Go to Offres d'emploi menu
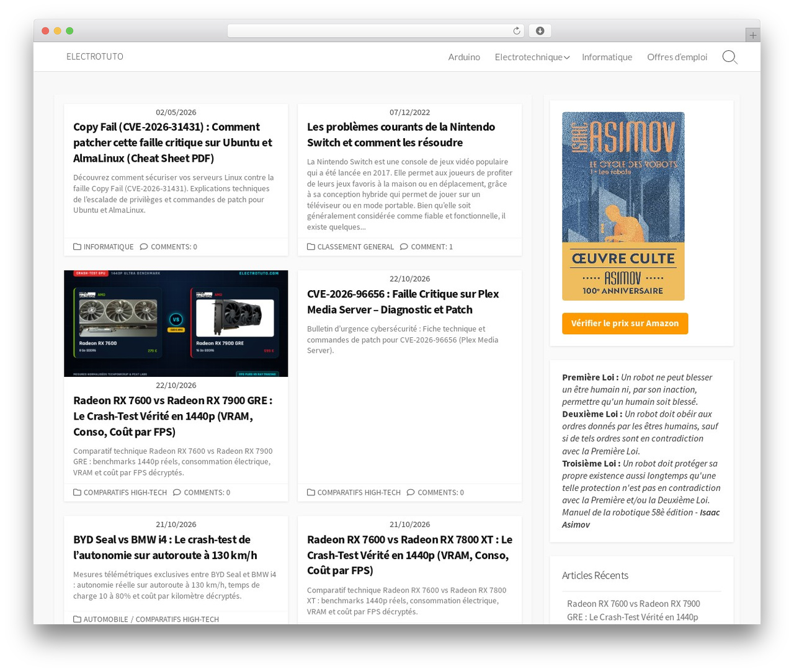 [677, 57]
